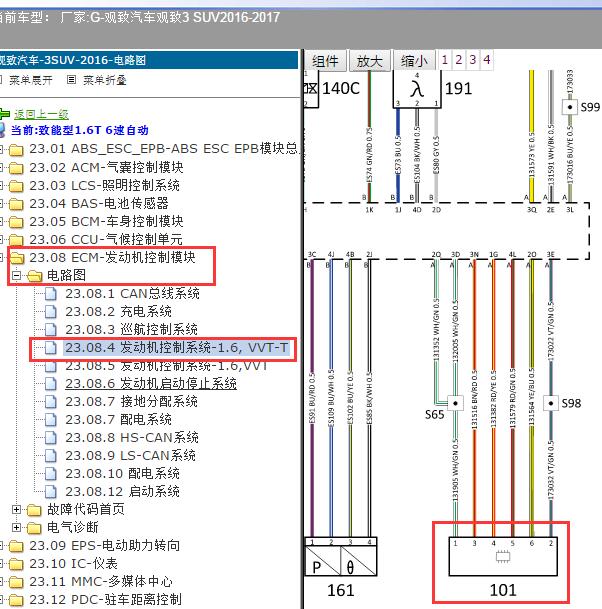Open 23.08.5 发动机控制系统-1.6,VVT diagram

166,366
